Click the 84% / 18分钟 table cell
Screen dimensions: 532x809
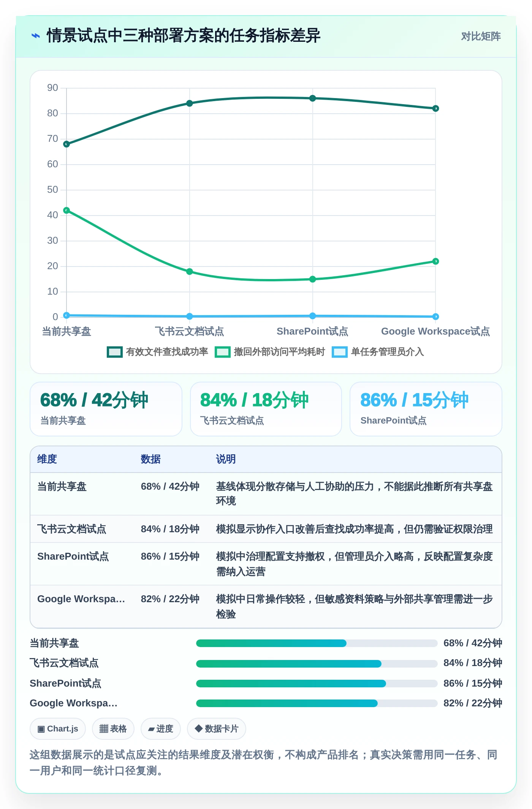coord(170,529)
